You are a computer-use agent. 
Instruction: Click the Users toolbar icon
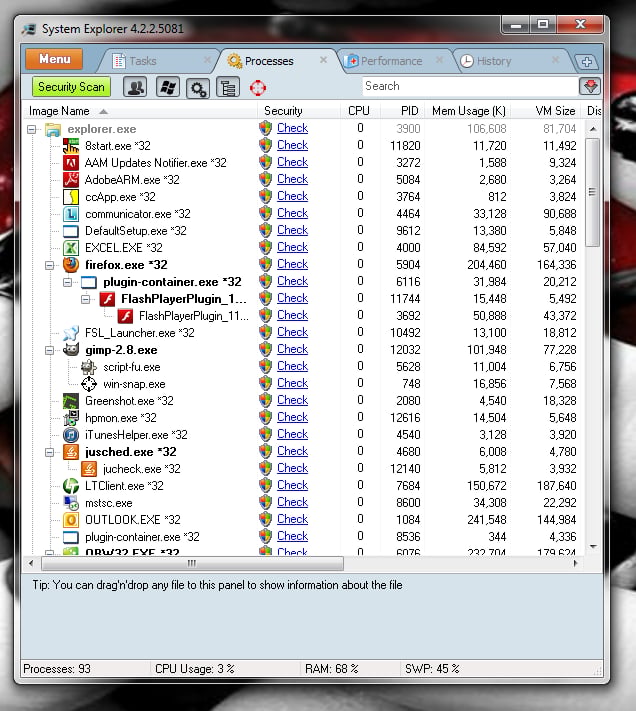click(135, 87)
